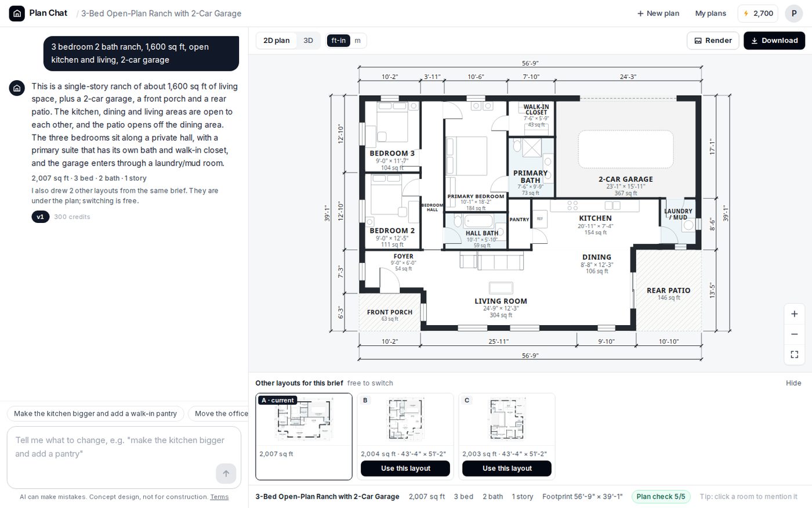Open the P user profile avatar
The image size is (812, 508).
tap(793, 13)
